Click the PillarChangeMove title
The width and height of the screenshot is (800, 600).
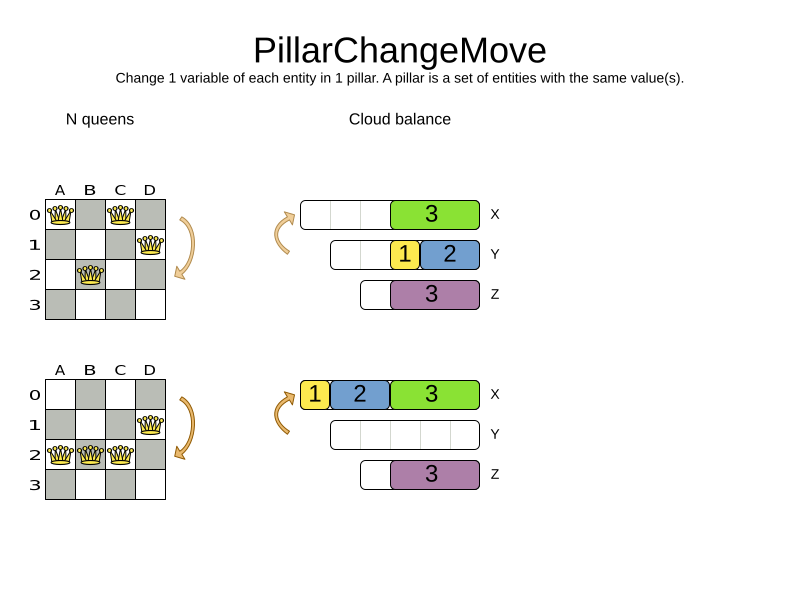399,50
